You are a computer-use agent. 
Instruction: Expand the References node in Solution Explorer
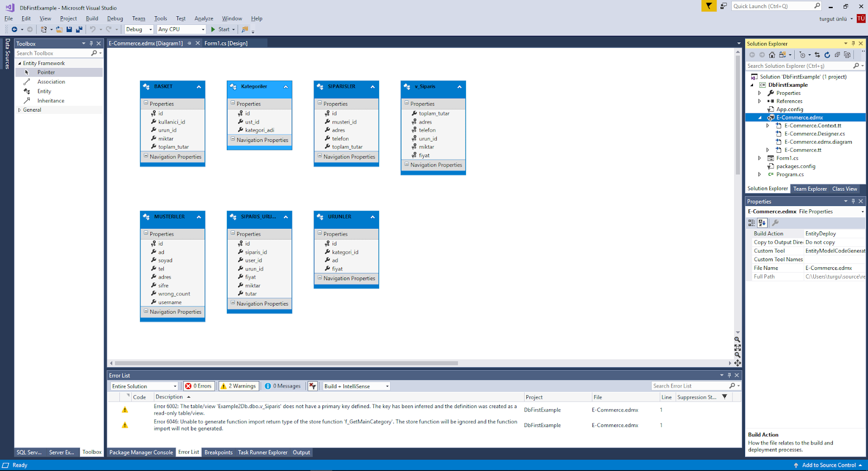[x=759, y=101]
